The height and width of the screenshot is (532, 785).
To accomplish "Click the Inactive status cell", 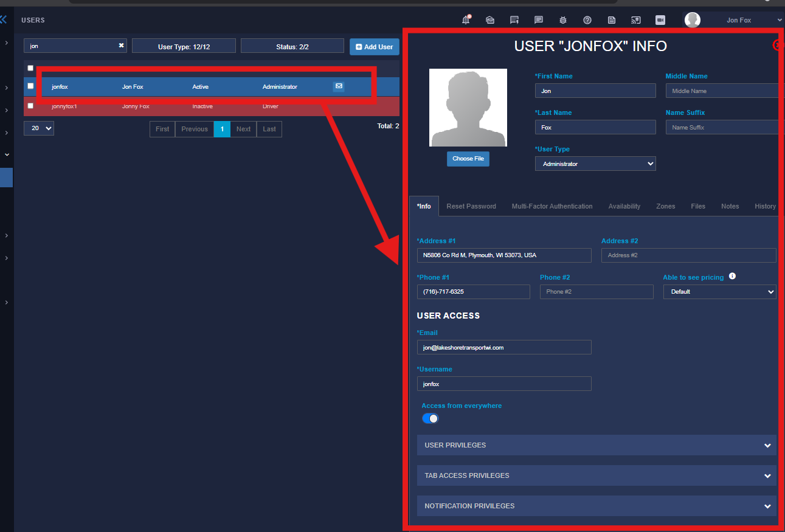I will coord(202,106).
